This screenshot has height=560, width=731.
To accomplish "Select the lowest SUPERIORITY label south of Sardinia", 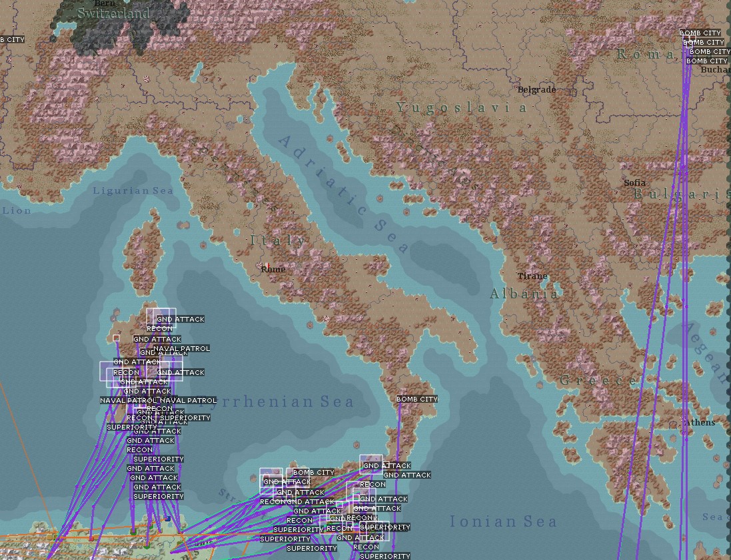I will click(159, 497).
